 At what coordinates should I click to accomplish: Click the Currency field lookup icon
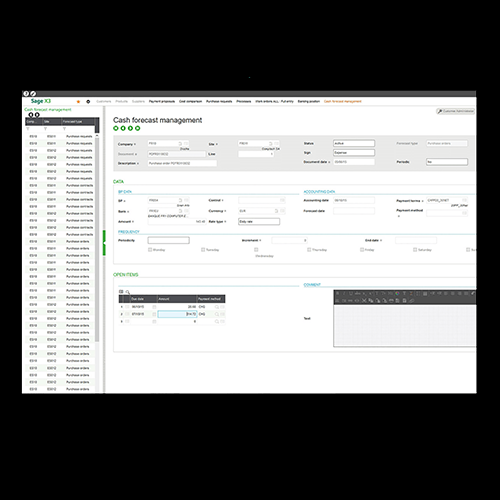click(276, 211)
